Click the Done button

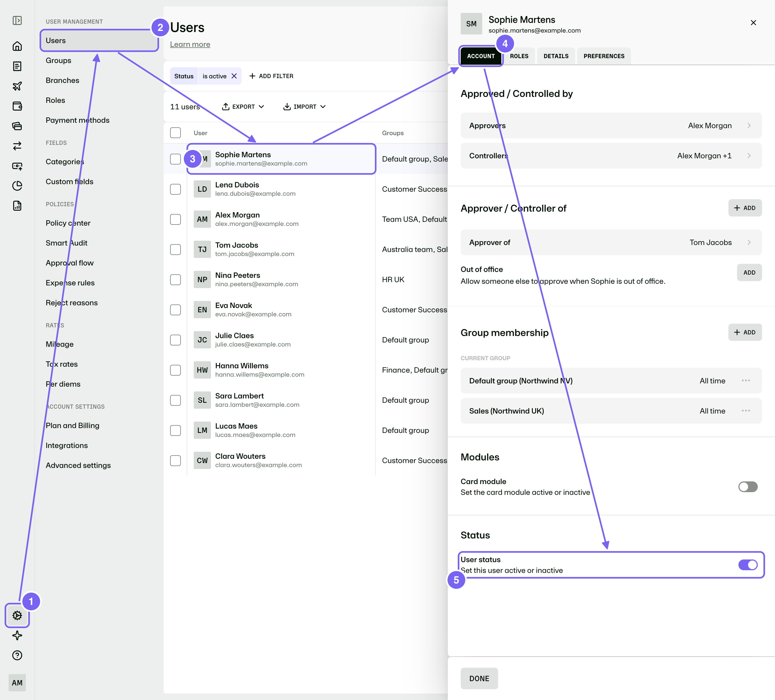(479, 678)
